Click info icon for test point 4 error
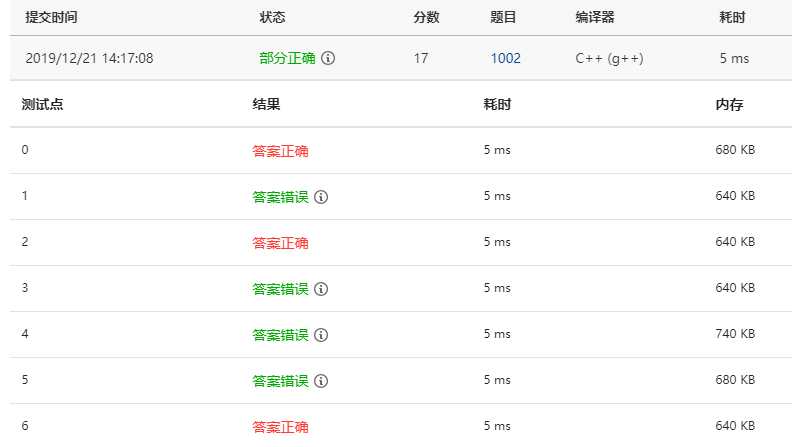 pyautogui.click(x=321, y=335)
